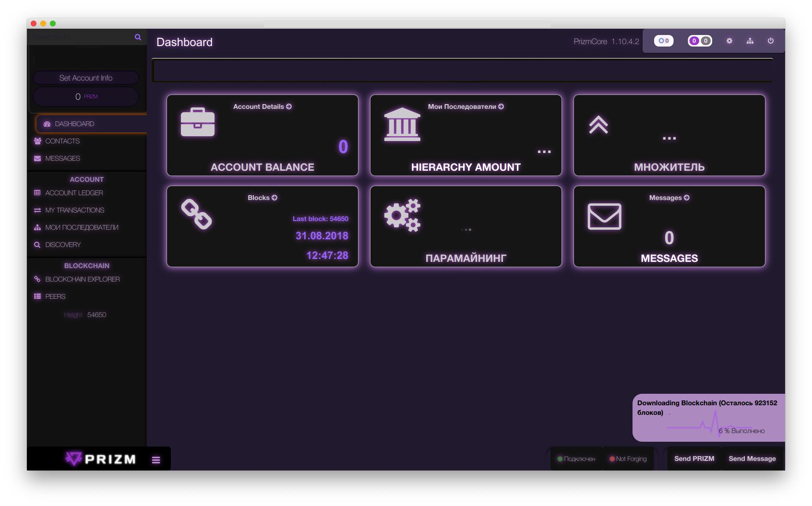Click the Dashboard gauge icon
Screen dimensions: 812x506
[47, 124]
